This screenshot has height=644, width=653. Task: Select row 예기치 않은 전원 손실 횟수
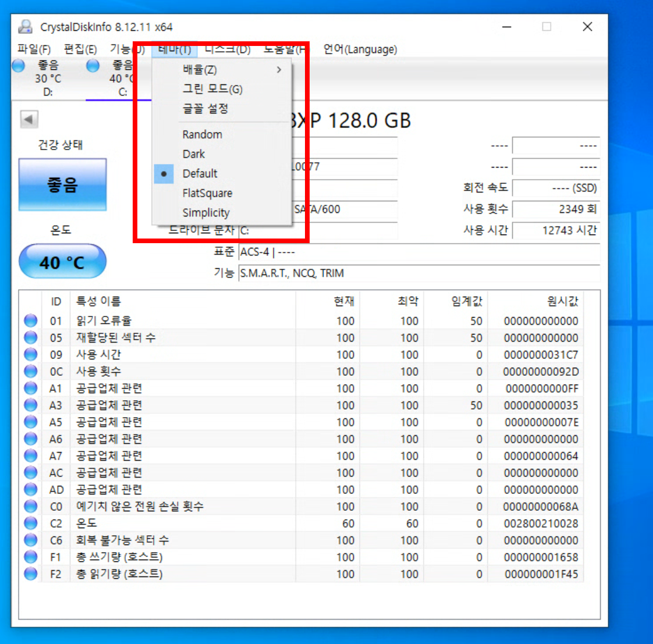click(x=301, y=506)
